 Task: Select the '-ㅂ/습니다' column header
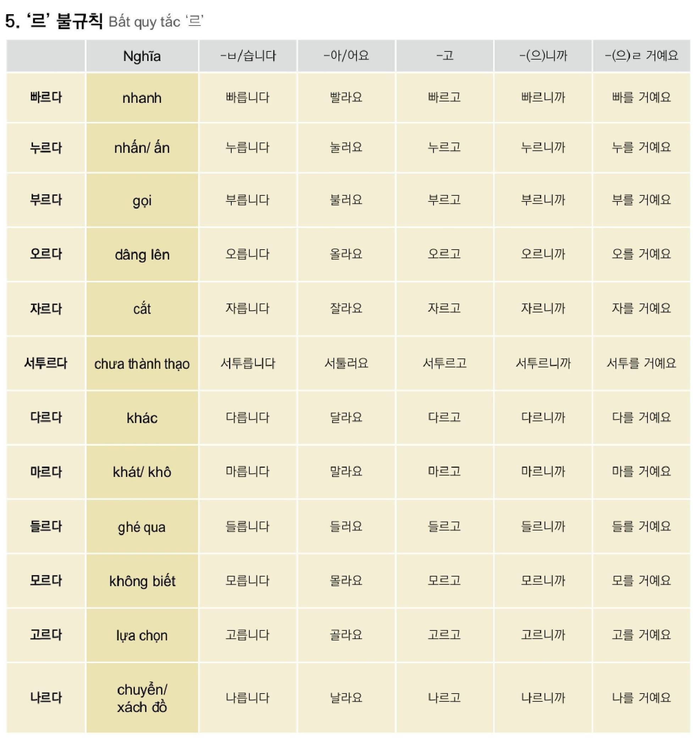[248, 56]
